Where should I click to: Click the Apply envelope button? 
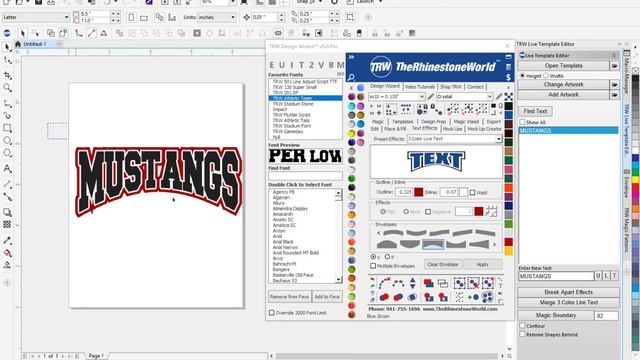click(482, 264)
